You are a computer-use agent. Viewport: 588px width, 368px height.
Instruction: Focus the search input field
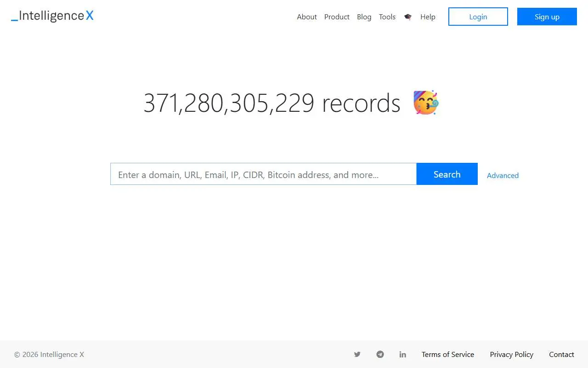263,174
